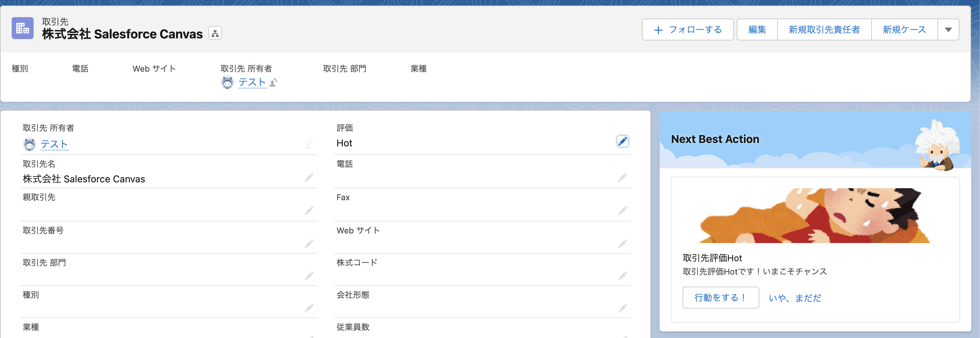Click the pencil icon for 電話
The width and height of the screenshot is (980, 338).
point(623,177)
